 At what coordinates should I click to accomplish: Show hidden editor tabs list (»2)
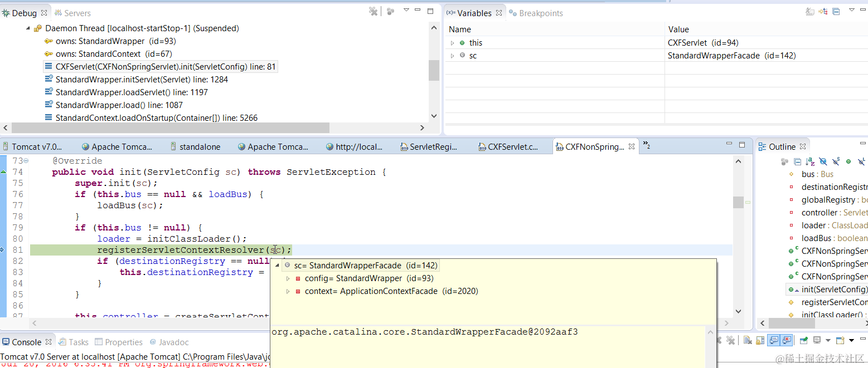(647, 146)
